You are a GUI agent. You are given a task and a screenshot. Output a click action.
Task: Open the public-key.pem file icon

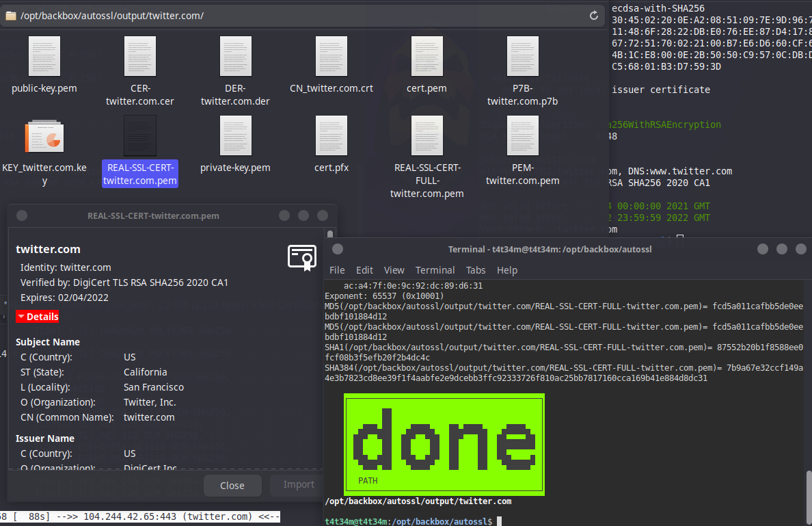click(x=44, y=56)
